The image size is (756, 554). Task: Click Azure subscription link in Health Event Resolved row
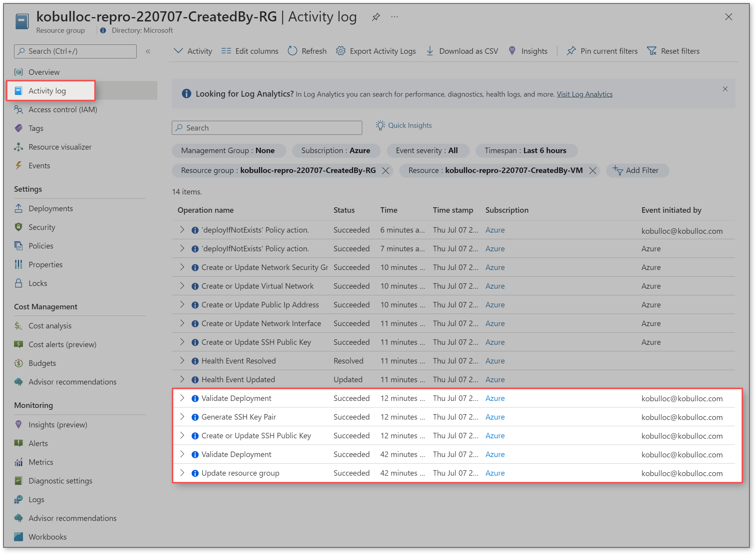point(495,361)
